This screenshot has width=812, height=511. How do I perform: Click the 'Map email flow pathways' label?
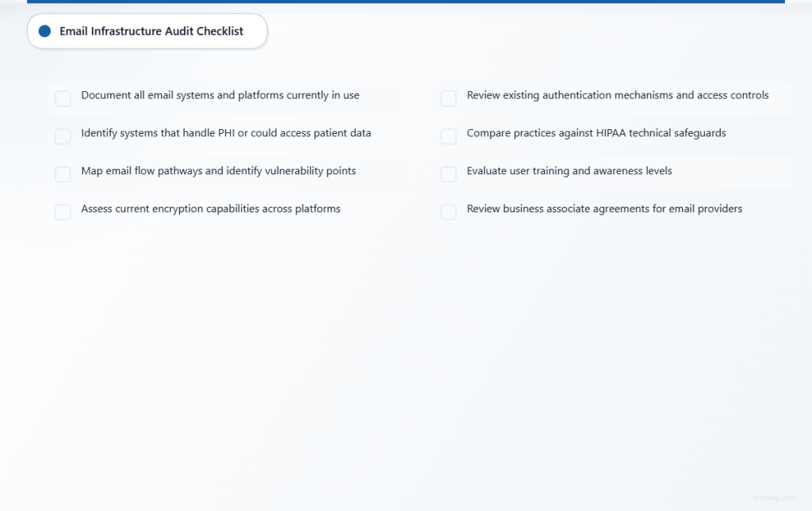pos(218,170)
